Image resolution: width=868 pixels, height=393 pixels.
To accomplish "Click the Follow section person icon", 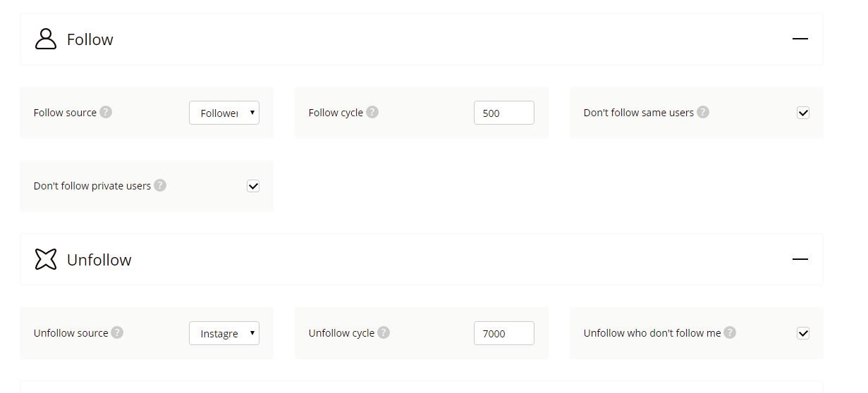I will click(46, 39).
